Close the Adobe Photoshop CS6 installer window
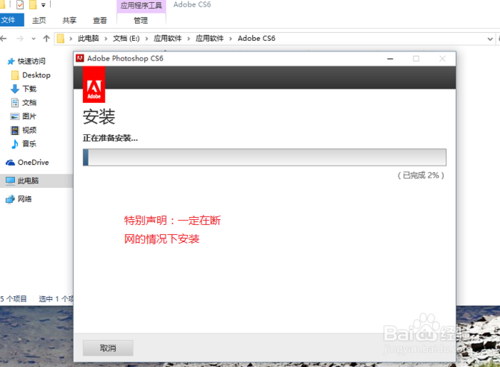The image size is (500, 367). tap(442, 59)
